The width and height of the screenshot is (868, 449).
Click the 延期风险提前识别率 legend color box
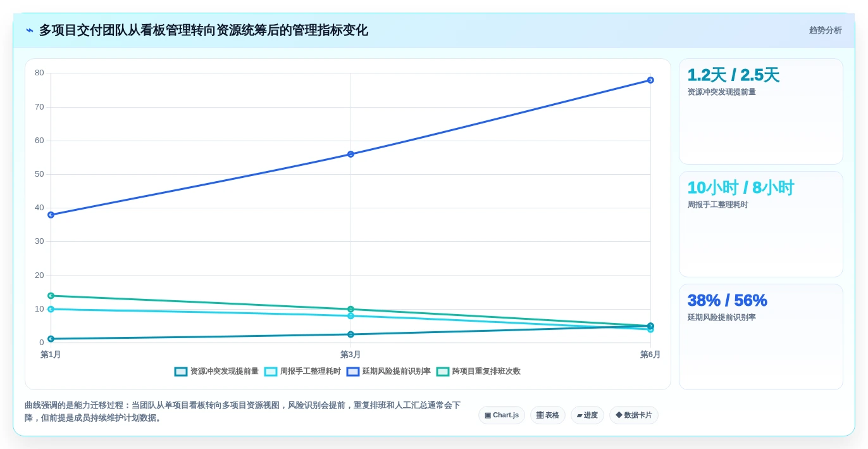353,372
